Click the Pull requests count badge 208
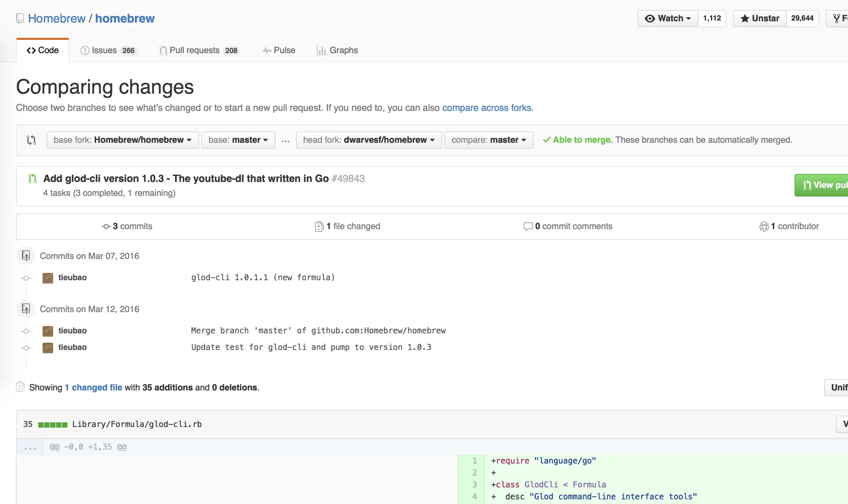The width and height of the screenshot is (848, 504). point(232,50)
